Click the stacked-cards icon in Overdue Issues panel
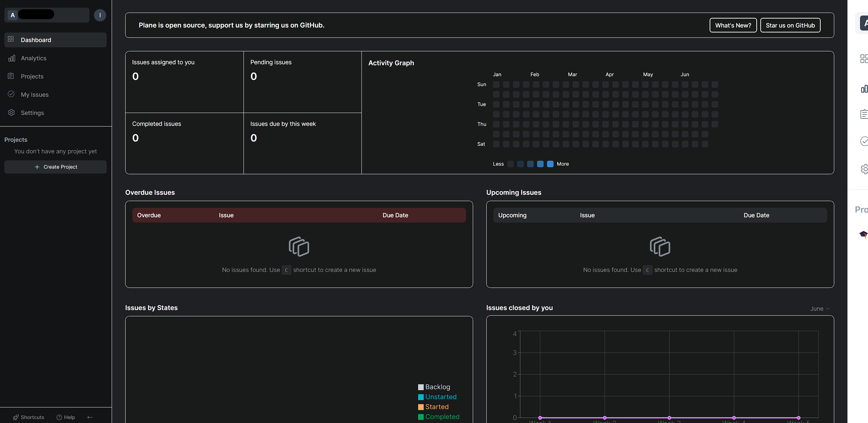The width and height of the screenshot is (868, 423). pyautogui.click(x=299, y=246)
